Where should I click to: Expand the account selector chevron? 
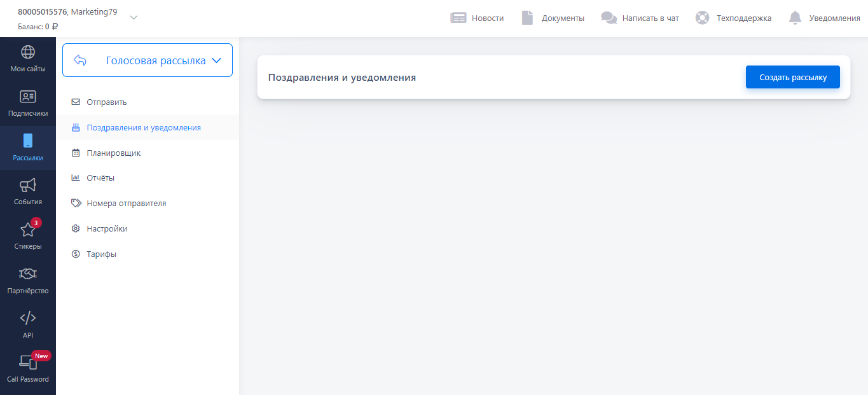coord(134,17)
